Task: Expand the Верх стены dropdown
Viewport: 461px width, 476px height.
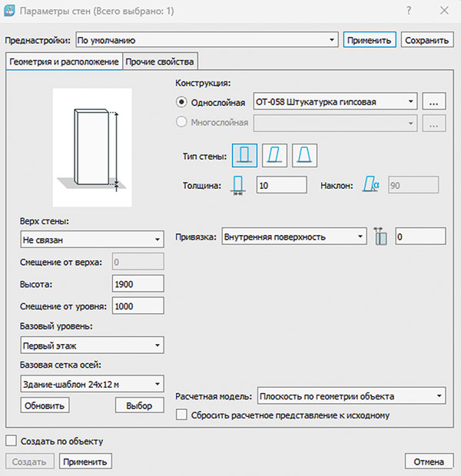Action: (91, 240)
